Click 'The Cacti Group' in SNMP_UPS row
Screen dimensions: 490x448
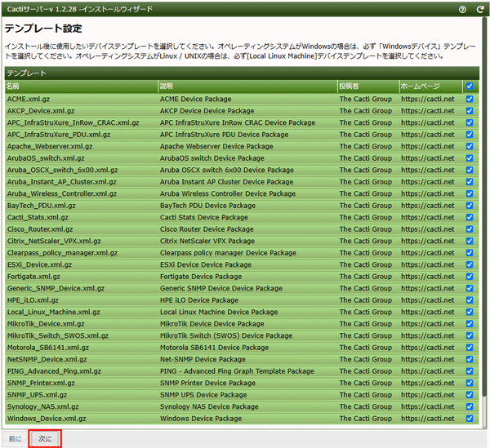point(366,395)
